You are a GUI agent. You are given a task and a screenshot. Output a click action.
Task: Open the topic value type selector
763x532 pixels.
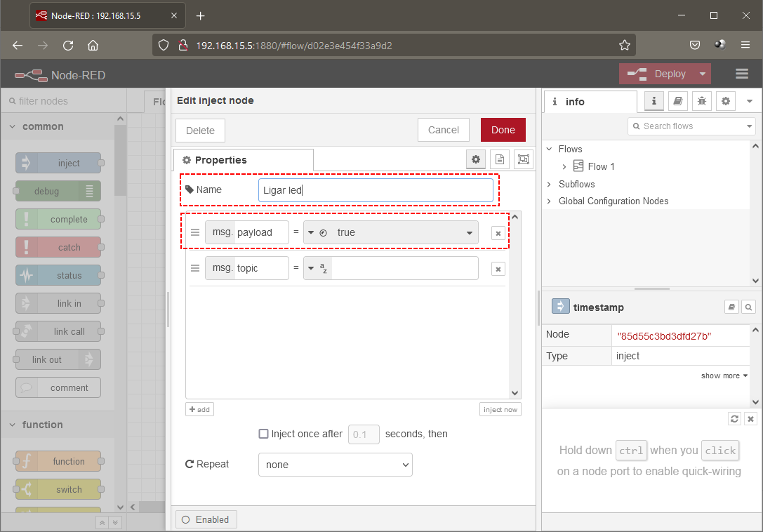[x=317, y=268]
